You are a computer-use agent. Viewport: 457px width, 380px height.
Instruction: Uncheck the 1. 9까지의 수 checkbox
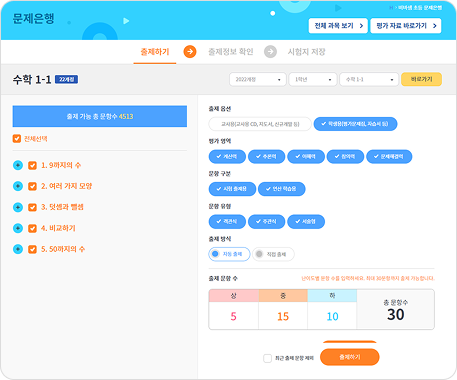tap(32, 165)
